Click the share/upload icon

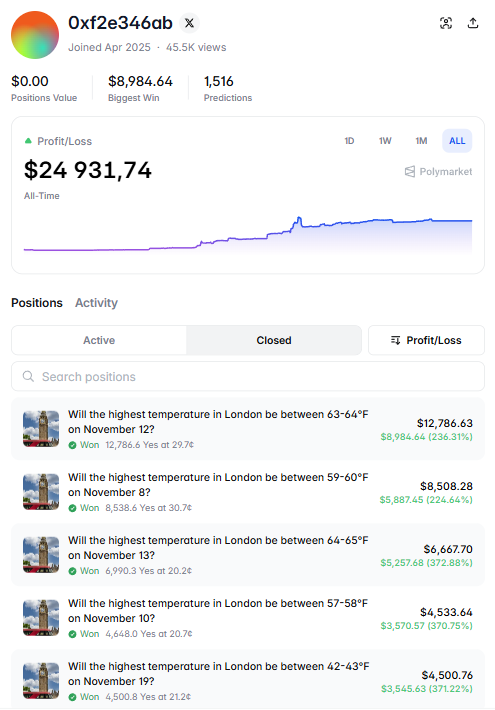[x=473, y=23]
